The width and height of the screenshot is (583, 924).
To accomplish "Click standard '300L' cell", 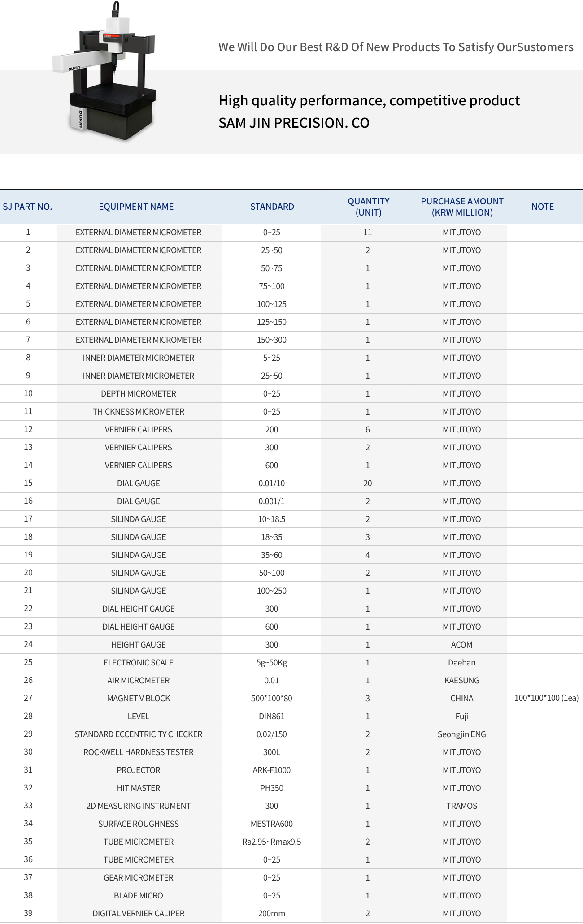I will pos(272,752).
